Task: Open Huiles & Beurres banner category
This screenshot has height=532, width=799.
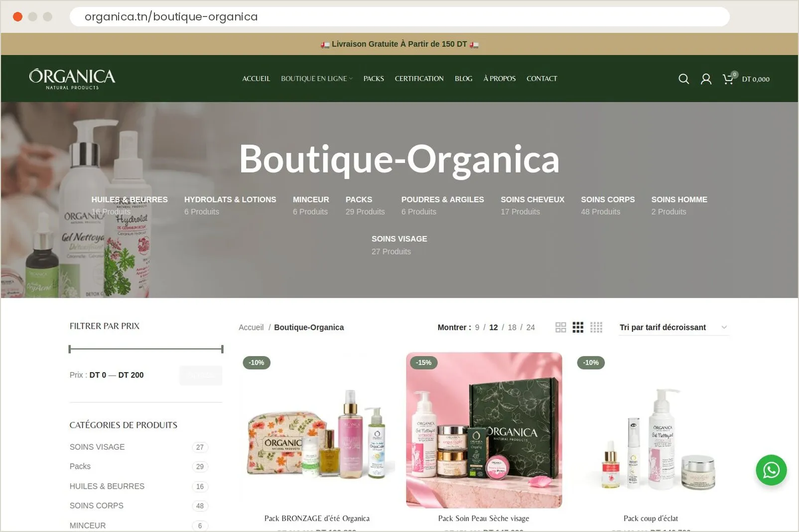Action: (130, 205)
